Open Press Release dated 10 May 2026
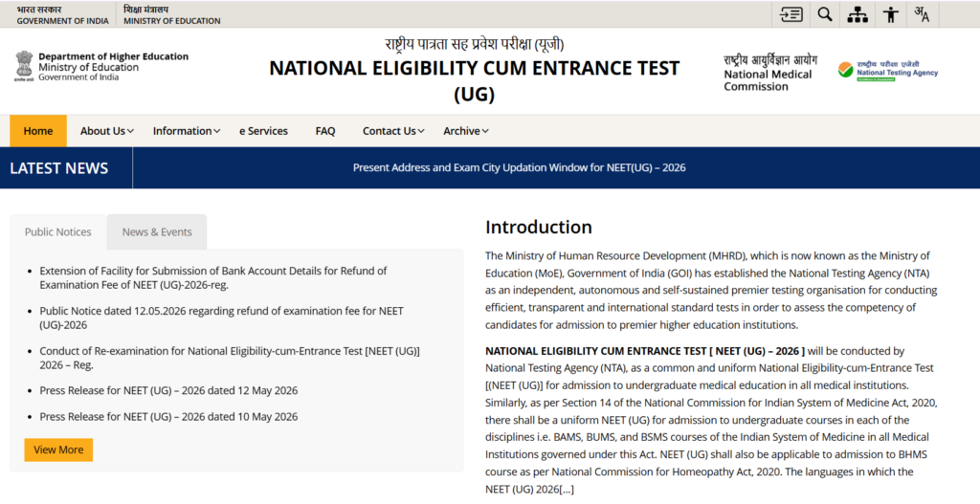The image size is (980, 504). coord(168,417)
